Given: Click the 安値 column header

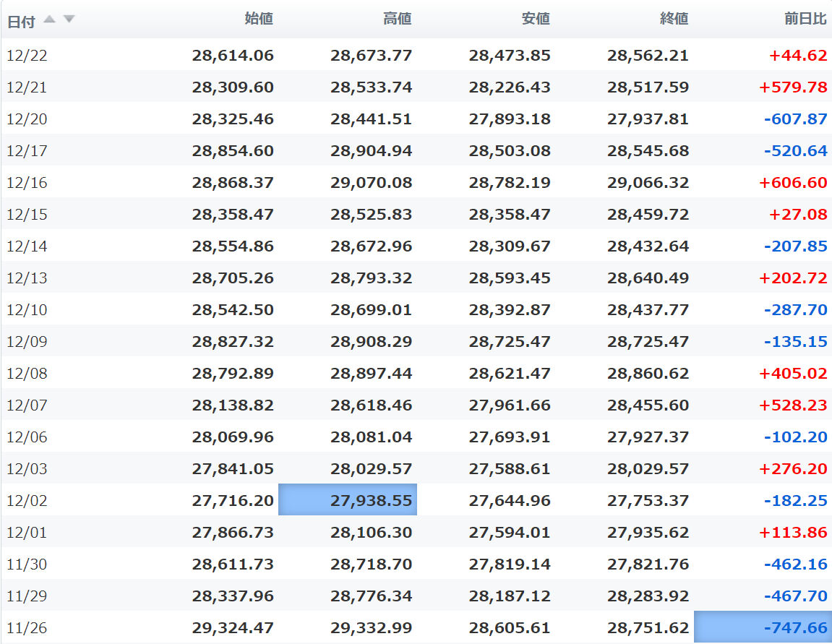Looking at the screenshot, I should pos(536,19).
